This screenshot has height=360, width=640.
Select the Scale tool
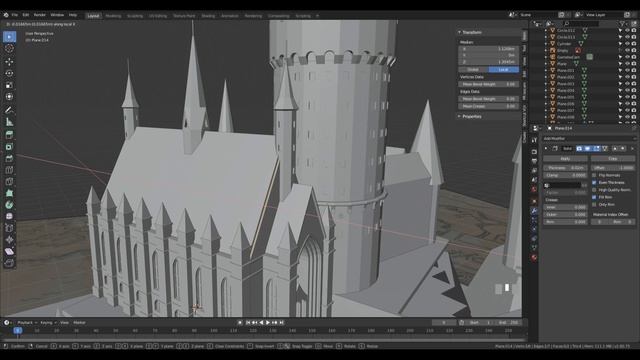coord(9,85)
